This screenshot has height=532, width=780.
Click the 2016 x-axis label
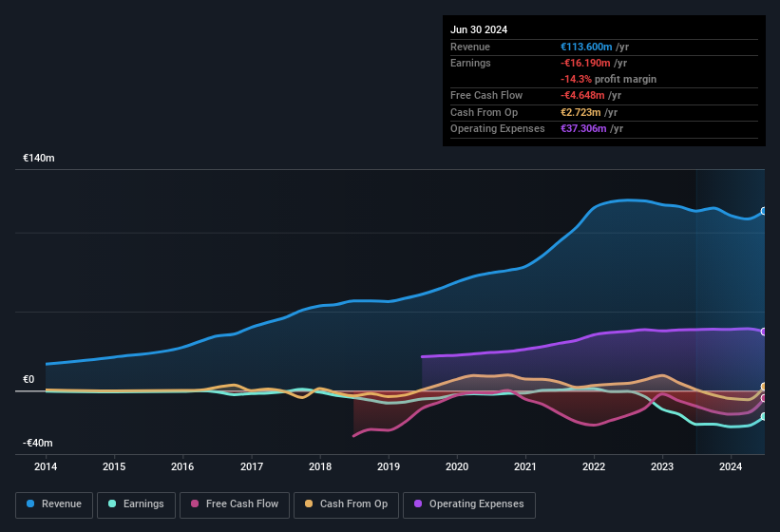pos(182,466)
